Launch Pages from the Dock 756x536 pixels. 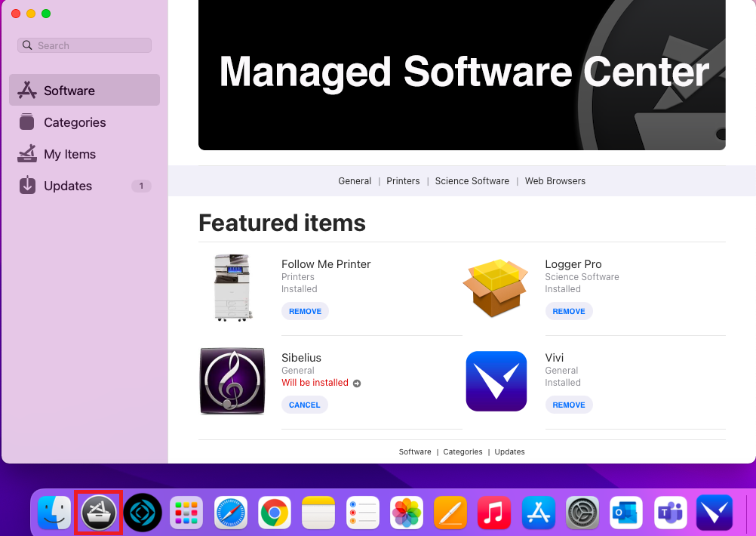point(450,512)
